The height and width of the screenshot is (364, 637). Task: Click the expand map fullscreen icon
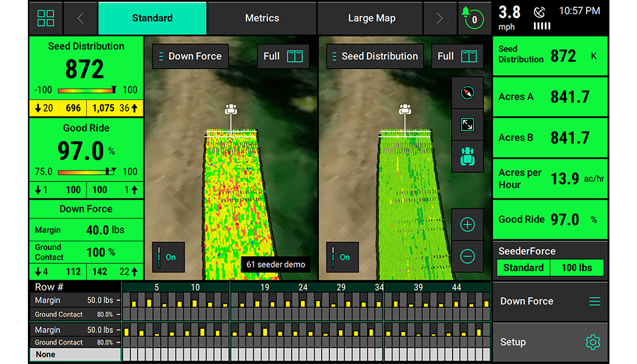(x=467, y=124)
